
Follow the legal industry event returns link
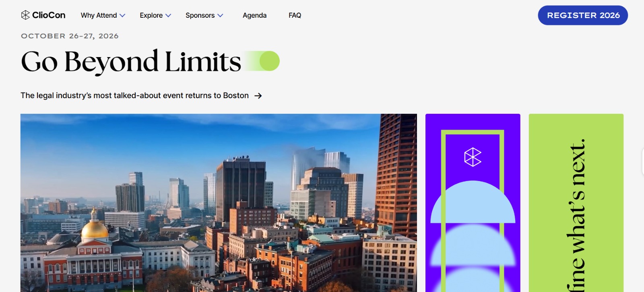135,95
